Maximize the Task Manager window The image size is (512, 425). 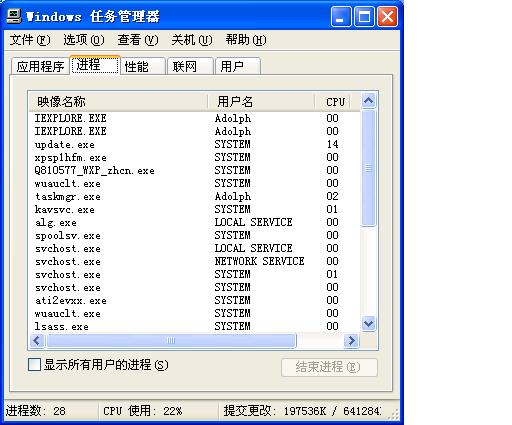(364, 16)
